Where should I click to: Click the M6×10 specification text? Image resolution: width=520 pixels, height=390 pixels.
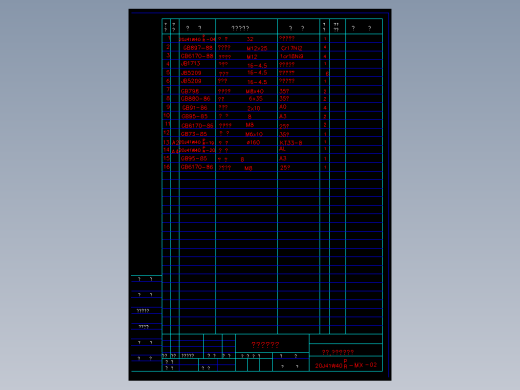(254, 134)
